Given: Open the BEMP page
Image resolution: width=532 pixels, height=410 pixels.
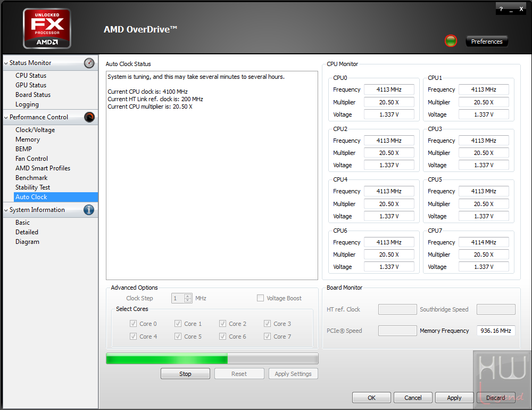Looking at the screenshot, I should pyautogui.click(x=24, y=149).
